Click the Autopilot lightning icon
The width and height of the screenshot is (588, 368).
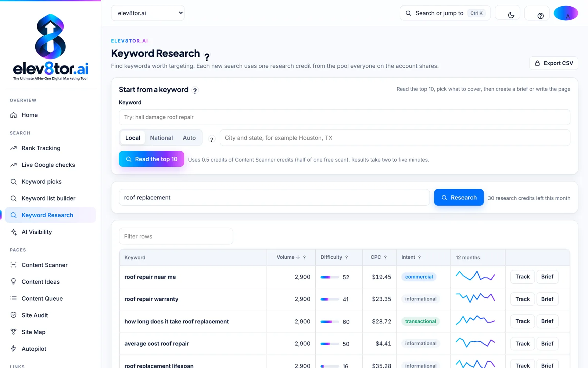[14, 348]
